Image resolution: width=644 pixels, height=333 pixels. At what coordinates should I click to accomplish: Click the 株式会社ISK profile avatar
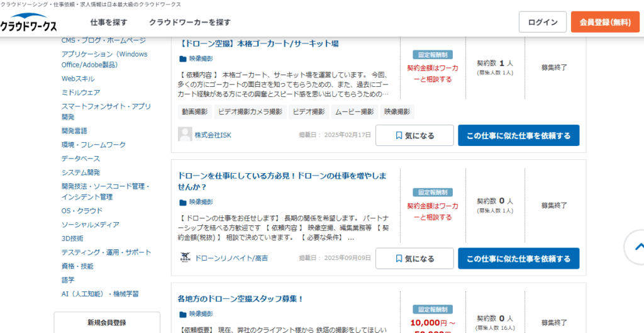click(185, 135)
